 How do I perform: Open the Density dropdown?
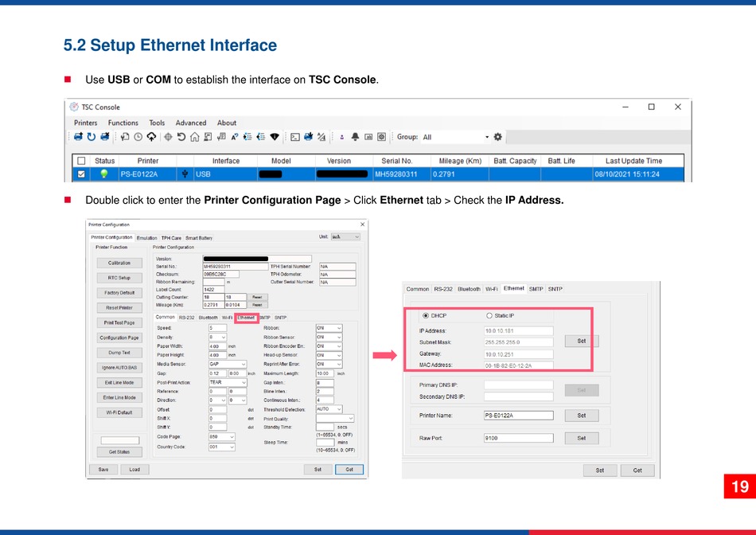pos(217,338)
